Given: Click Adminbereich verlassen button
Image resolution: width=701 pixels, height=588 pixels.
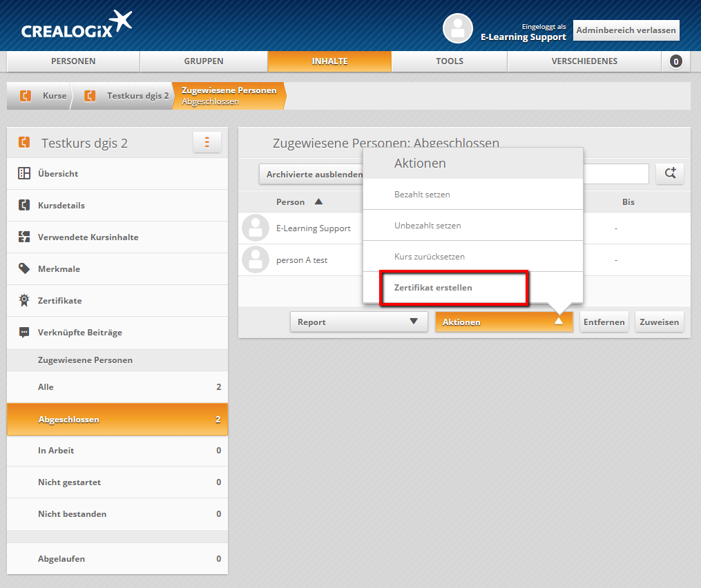Looking at the screenshot, I should [x=626, y=30].
